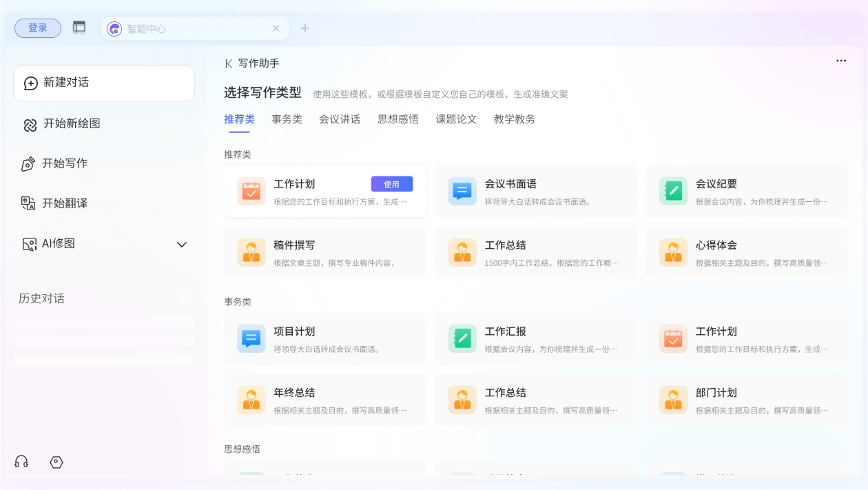Click 工作总结 person icon in 推荐类
Image resolution: width=868 pixels, height=490 pixels.
pos(462,252)
